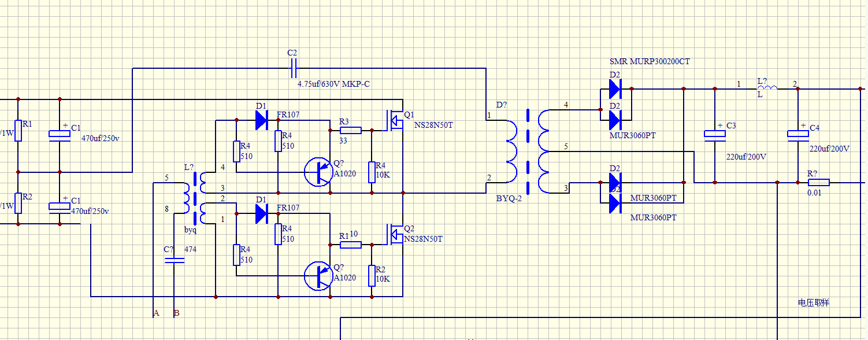Click the 0.01 ohm sense resistor

click(818, 183)
